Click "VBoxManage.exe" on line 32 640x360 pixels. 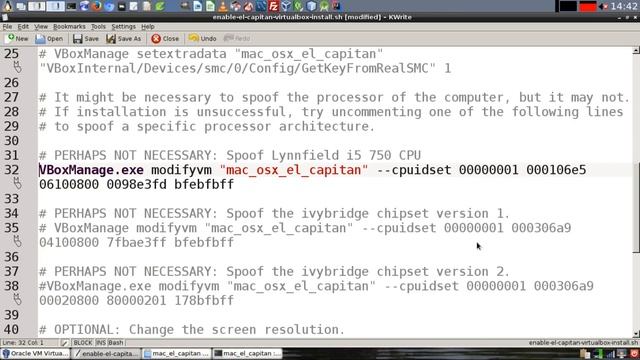91,170
